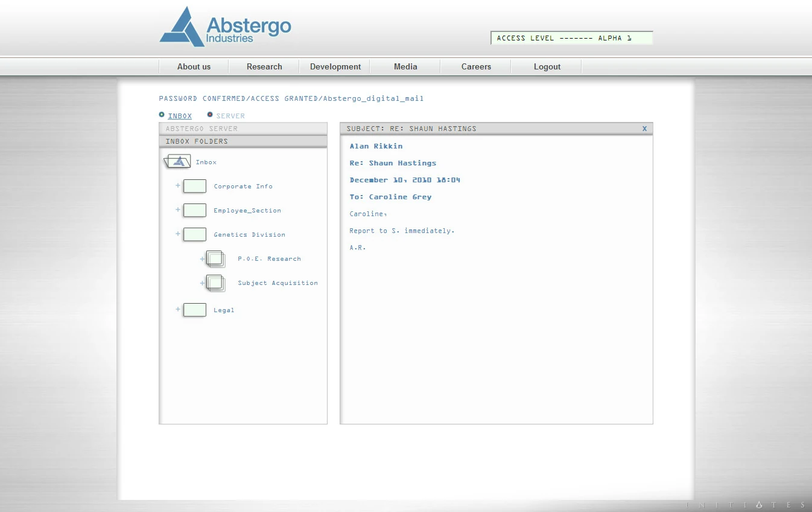Open the Legal folder label
Image resolution: width=812 pixels, height=512 pixels.
click(224, 310)
